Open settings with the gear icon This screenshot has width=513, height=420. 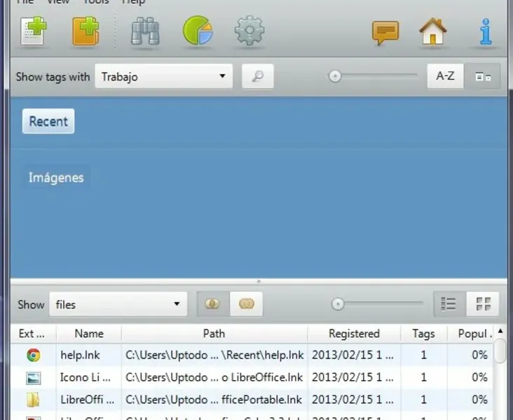[249, 30]
